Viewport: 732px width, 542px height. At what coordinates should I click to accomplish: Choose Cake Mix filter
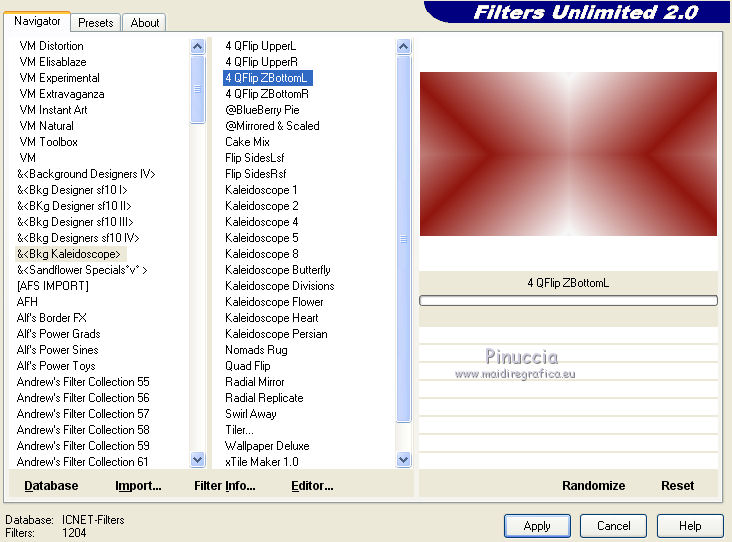click(247, 141)
